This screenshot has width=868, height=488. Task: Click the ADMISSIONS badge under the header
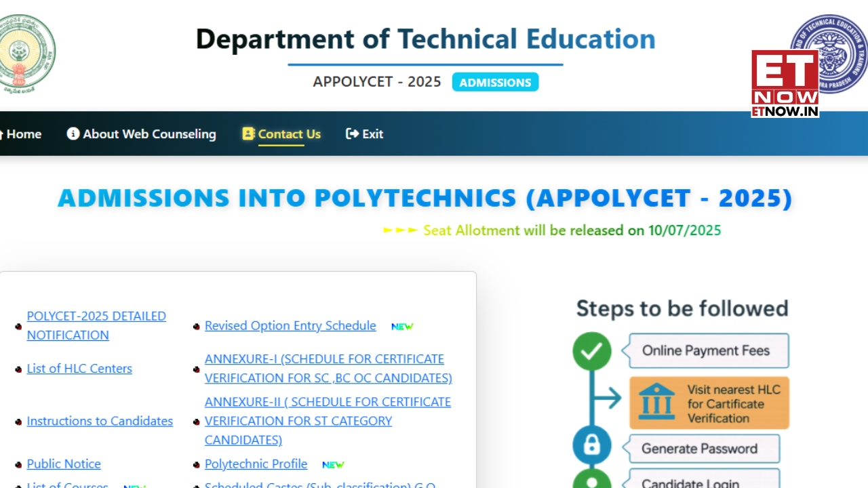pyautogui.click(x=495, y=82)
